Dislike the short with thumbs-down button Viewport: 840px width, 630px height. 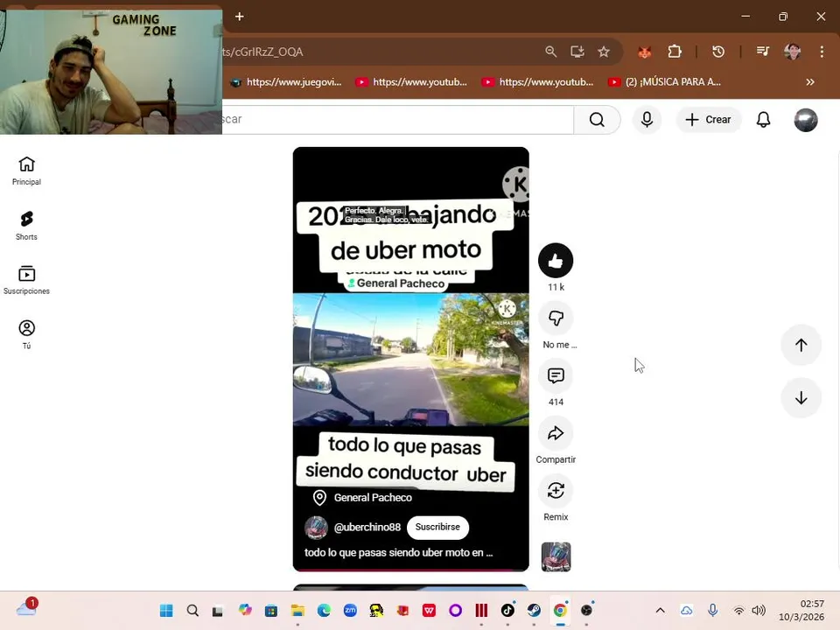click(x=556, y=318)
